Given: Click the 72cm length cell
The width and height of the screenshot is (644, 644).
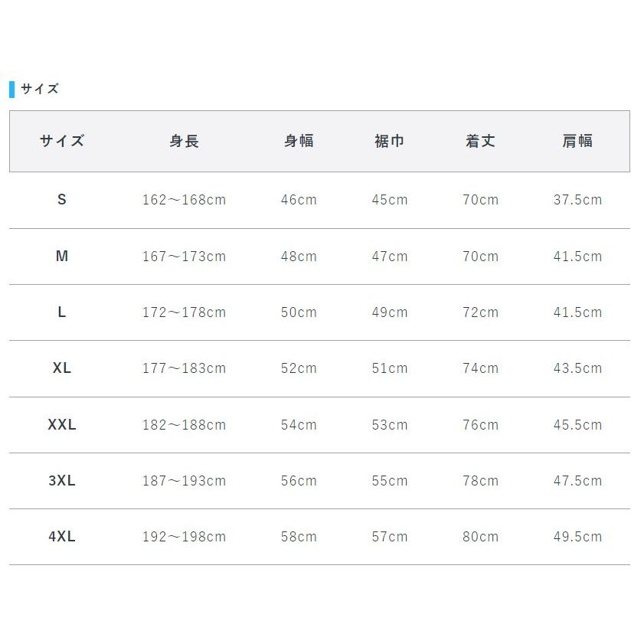Looking at the screenshot, I should [x=481, y=312].
